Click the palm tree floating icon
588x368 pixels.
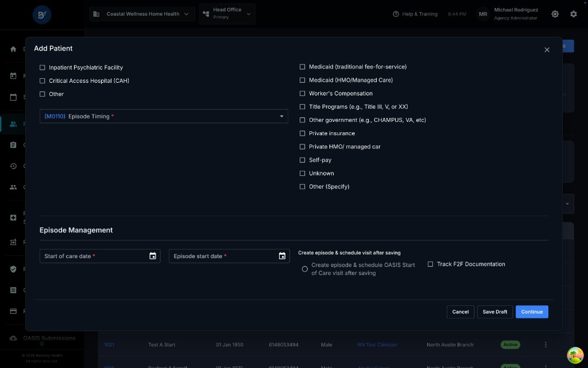575,355
